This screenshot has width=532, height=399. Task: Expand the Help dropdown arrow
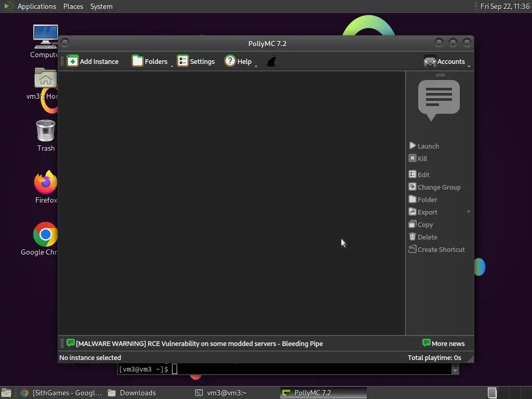click(x=256, y=65)
